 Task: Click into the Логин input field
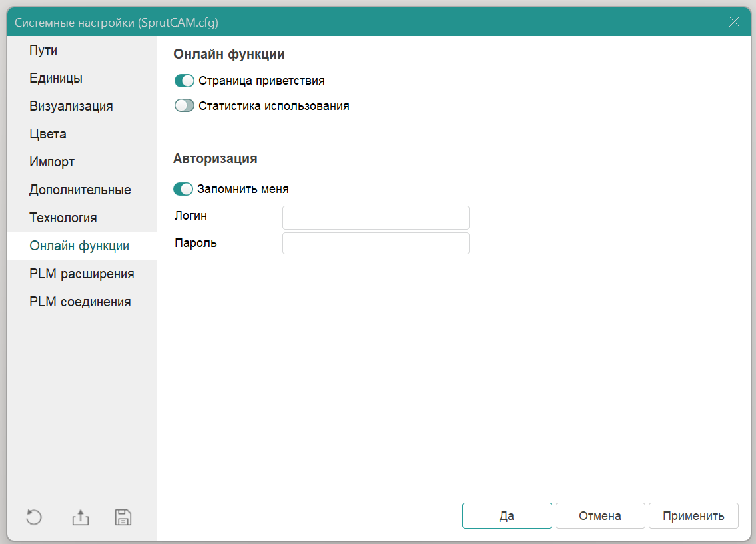pos(376,218)
